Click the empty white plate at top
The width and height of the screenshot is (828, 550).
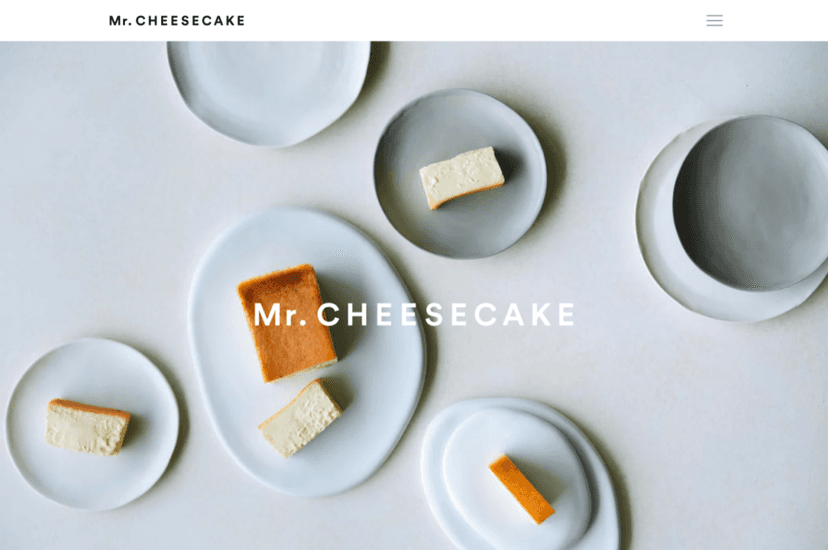(x=269, y=91)
